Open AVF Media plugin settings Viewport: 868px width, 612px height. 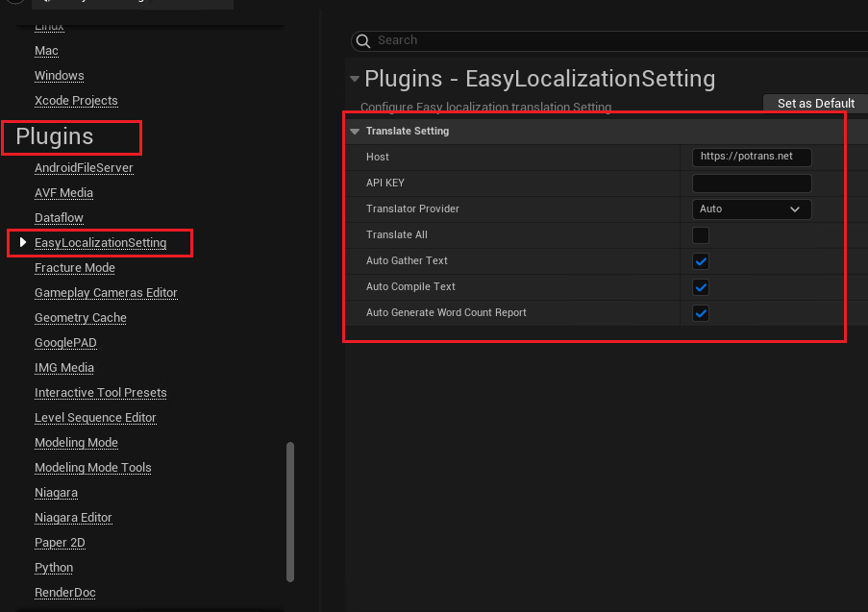coord(63,192)
